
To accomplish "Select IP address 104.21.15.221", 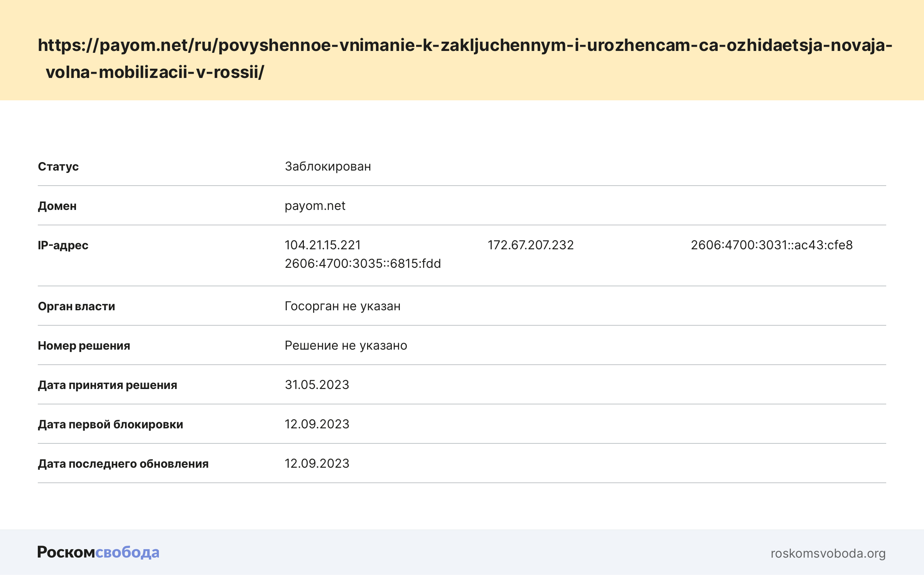I will pos(323,245).
